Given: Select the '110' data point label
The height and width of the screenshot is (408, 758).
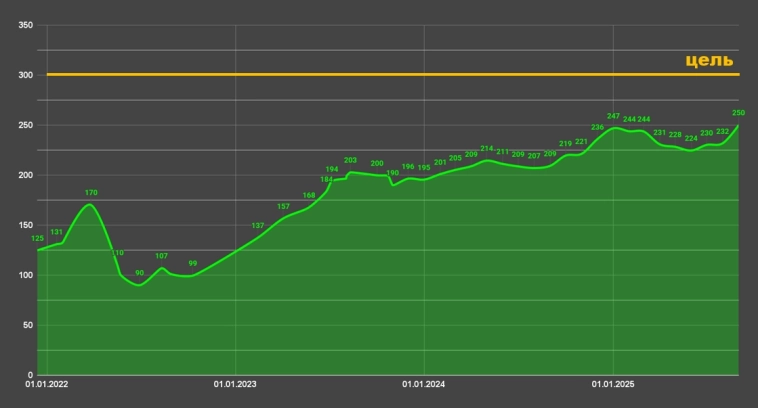Looking at the screenshot, I should click(117, 253).
